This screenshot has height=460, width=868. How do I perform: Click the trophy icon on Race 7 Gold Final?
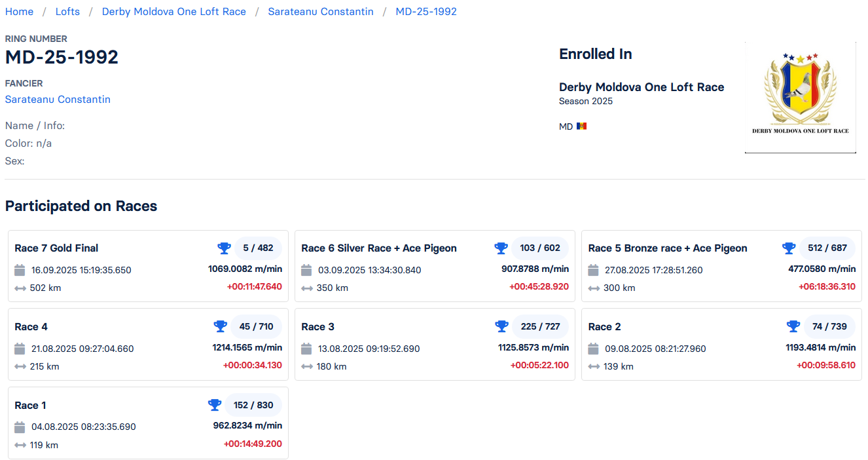coord(225,248)
